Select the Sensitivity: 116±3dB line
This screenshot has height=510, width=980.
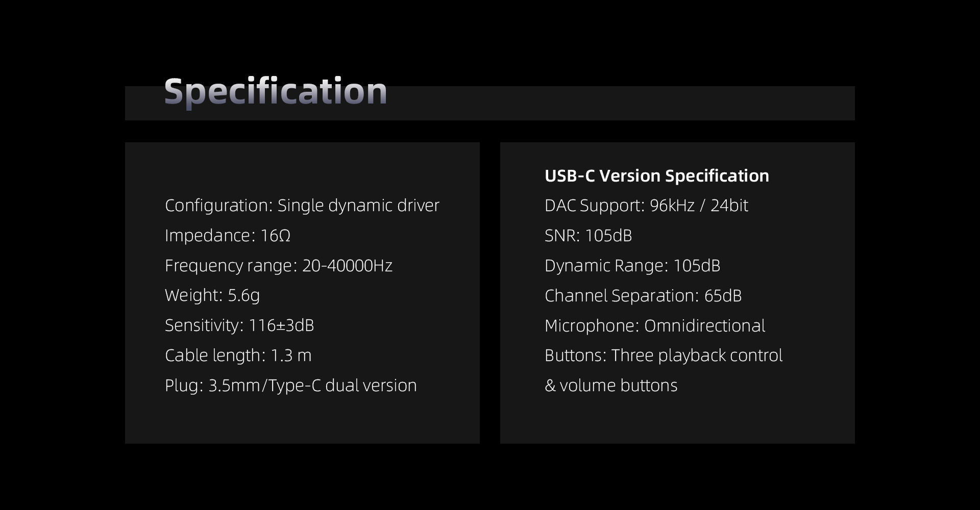click(x=239, y=325)
